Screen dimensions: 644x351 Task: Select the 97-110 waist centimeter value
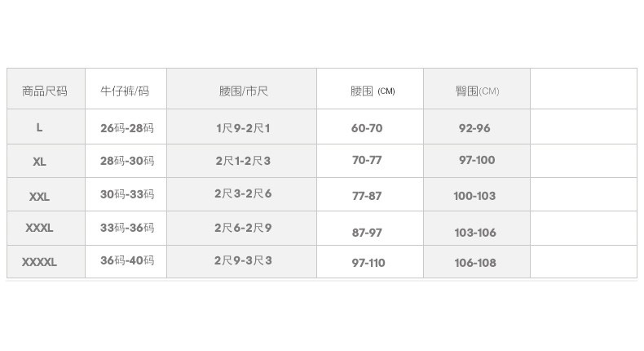pyautogui.click(x=368, y=263)
